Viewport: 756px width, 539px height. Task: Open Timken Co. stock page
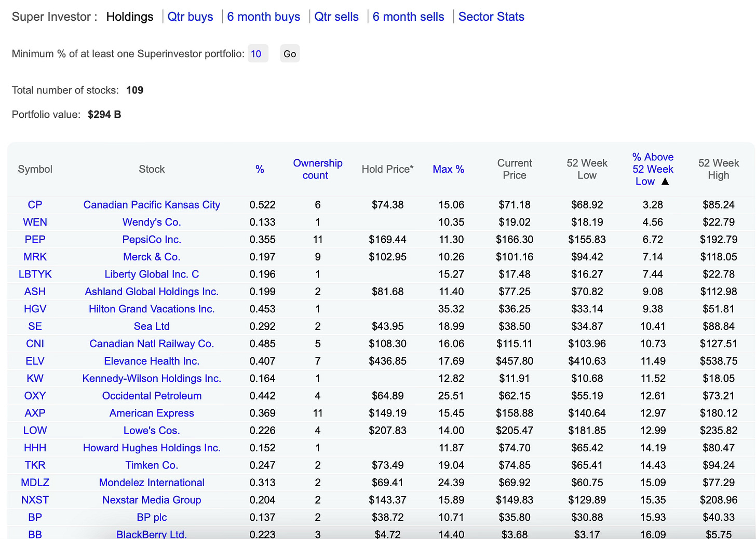tap(152, 465)
